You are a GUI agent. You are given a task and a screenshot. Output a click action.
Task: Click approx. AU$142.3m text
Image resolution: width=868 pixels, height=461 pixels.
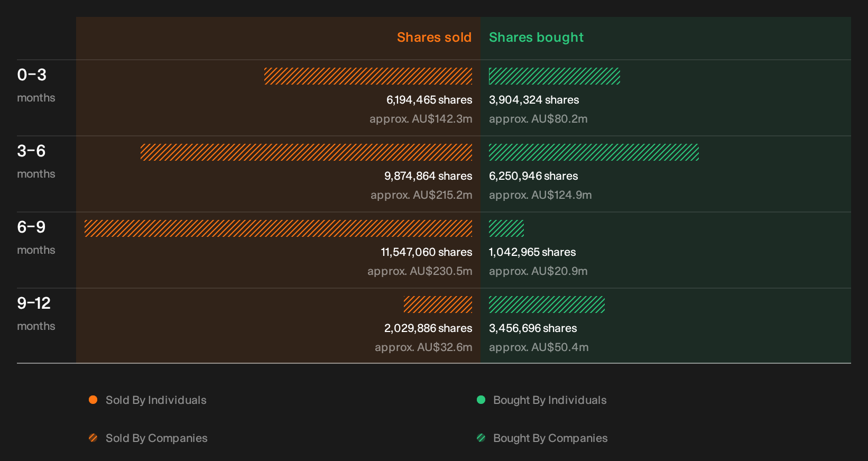click(421, 119)
